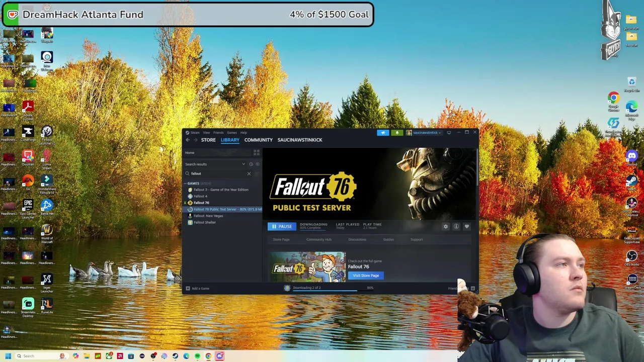Select Fallout 4 in game list

pos(200,197)
